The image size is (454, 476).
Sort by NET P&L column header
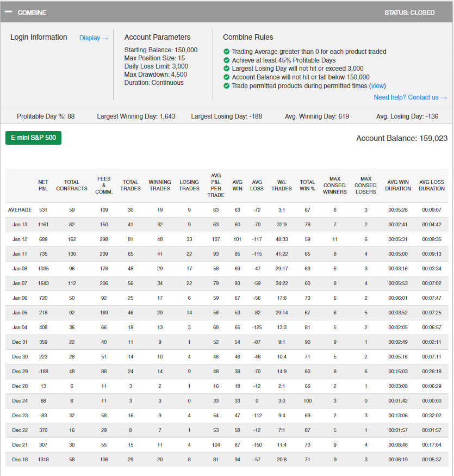pos(43,186)
